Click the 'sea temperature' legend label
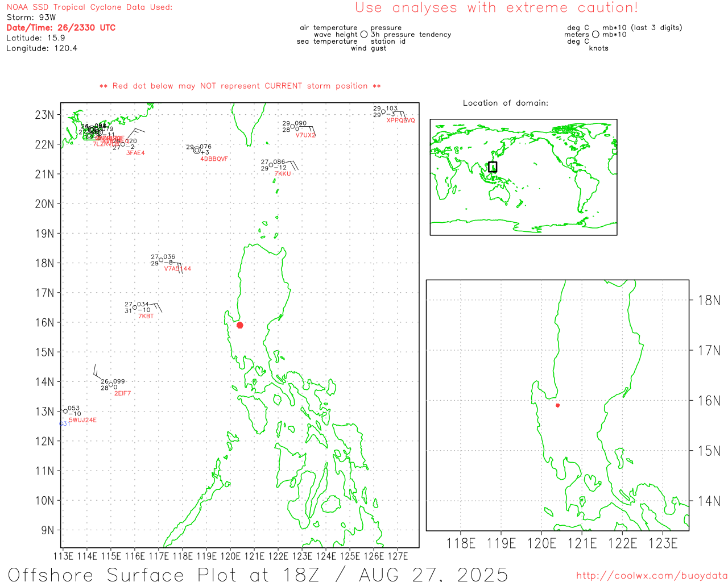The height and width of the screenshot is (582, 728). [x=327, y=41]
